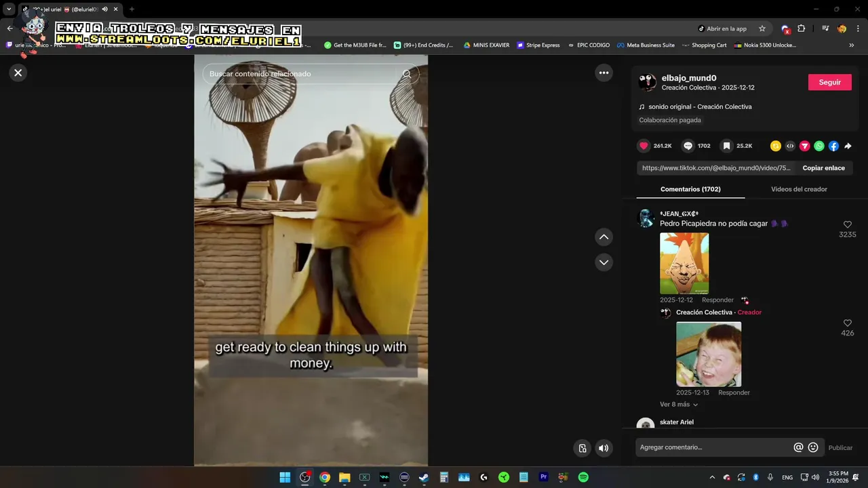Repost the video using the yellow arrows icon
868x488 pixels.
(x=776, y=146)
